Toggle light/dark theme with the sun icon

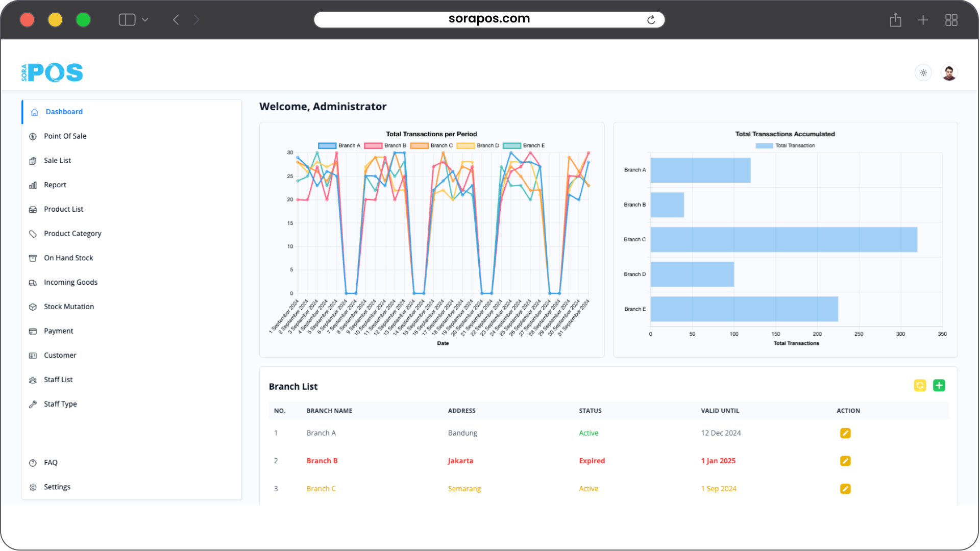point(923,72)
